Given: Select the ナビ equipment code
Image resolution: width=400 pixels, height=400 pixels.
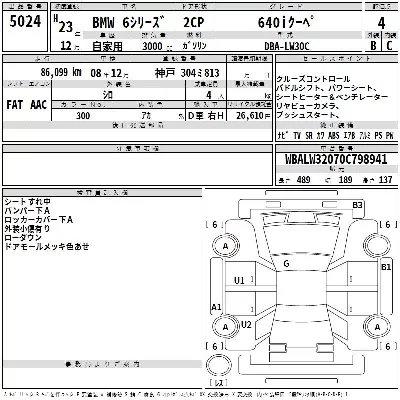Looking at the screenshot, I should point(284,136).
